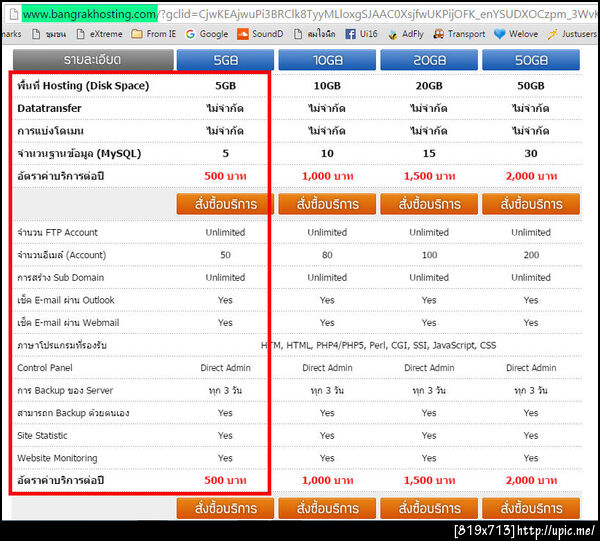Click the page icon in the address bar
Viewport: 600px width, 541px height.
(14, 15)
